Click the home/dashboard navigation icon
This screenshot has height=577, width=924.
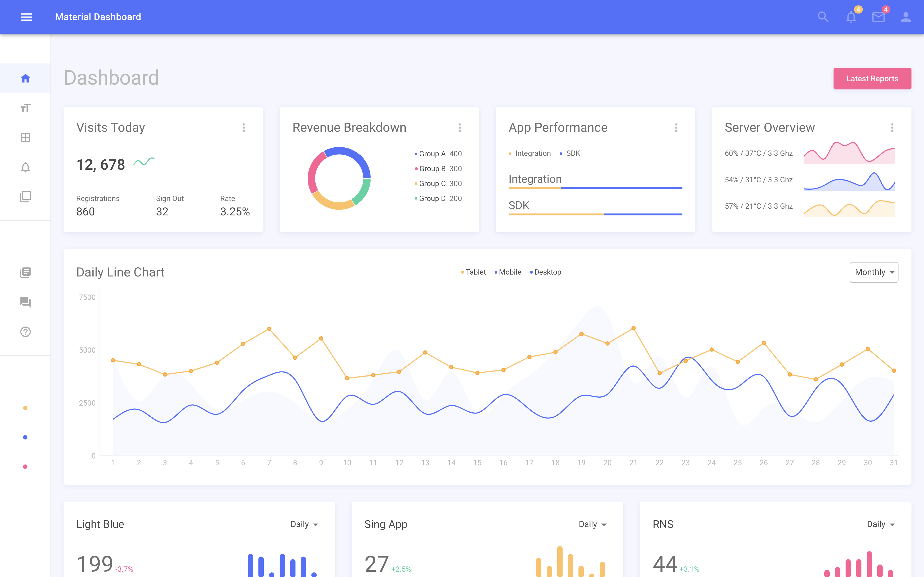pos(25,78)
